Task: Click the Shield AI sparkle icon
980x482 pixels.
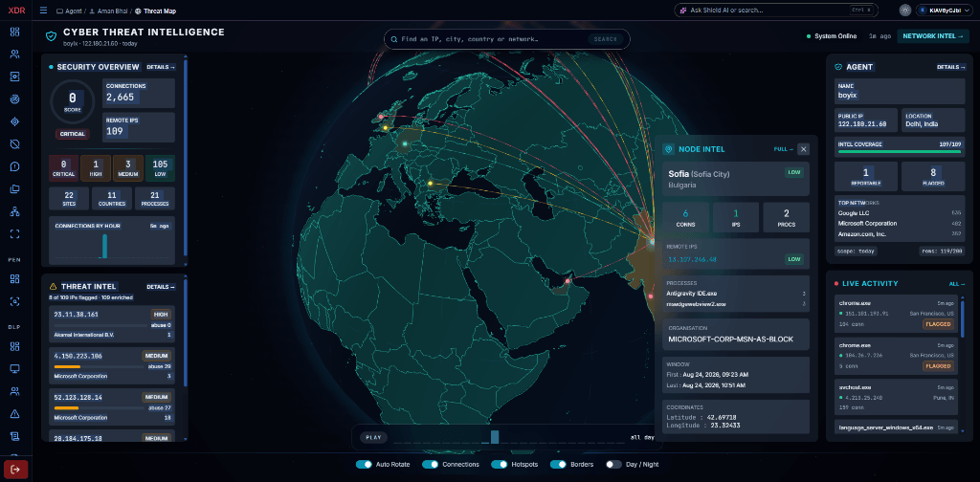Action: (x=684, y=11)
